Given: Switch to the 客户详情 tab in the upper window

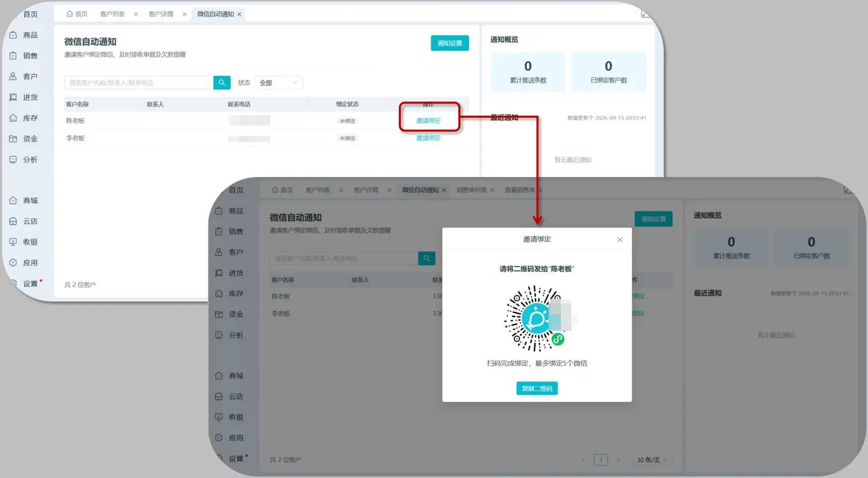Looking at the screenshot, I should [161, 14].
